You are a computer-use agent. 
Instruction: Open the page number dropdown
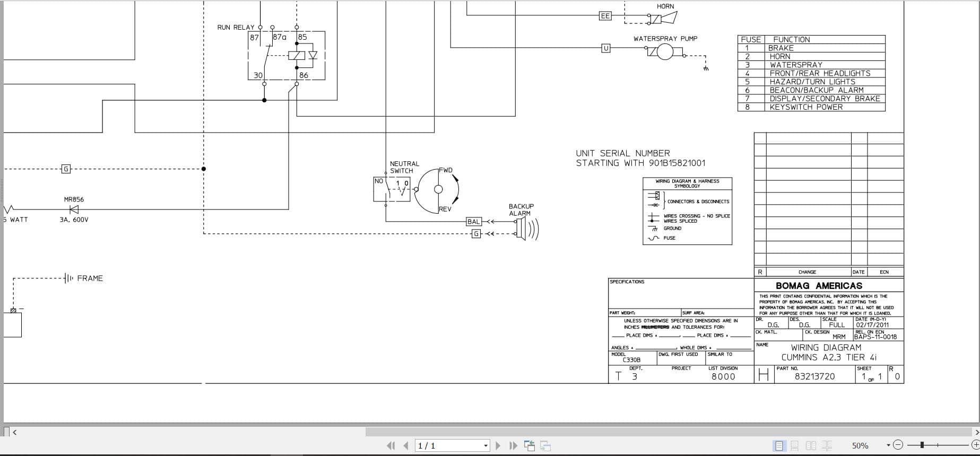[x=485, y=446]
